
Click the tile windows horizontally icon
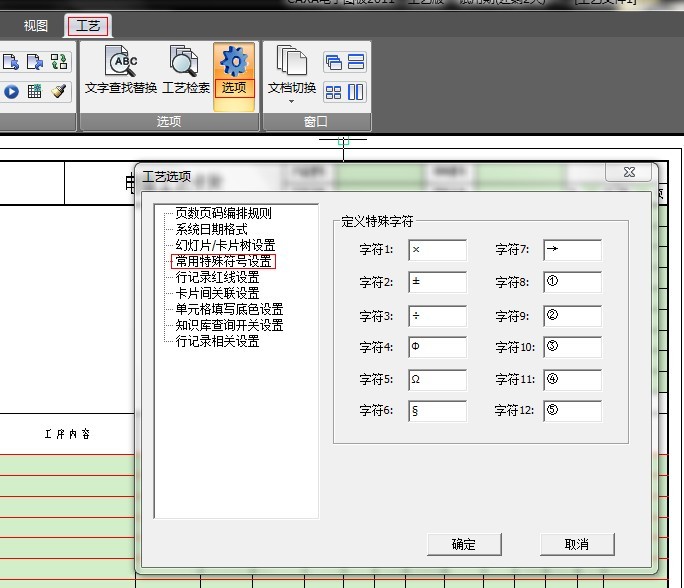tap(356, 63)
